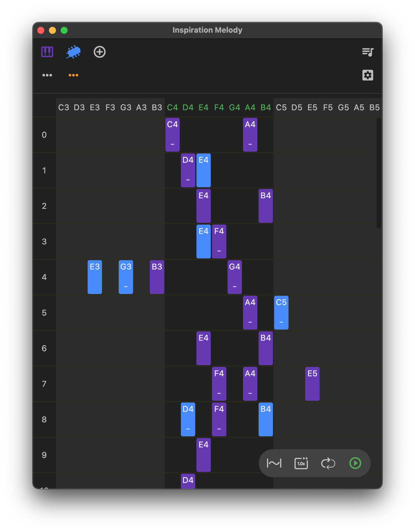This screenshot has height=532, width=415.
Task: Toggle loop playback
Action: (x=328, y=463)
